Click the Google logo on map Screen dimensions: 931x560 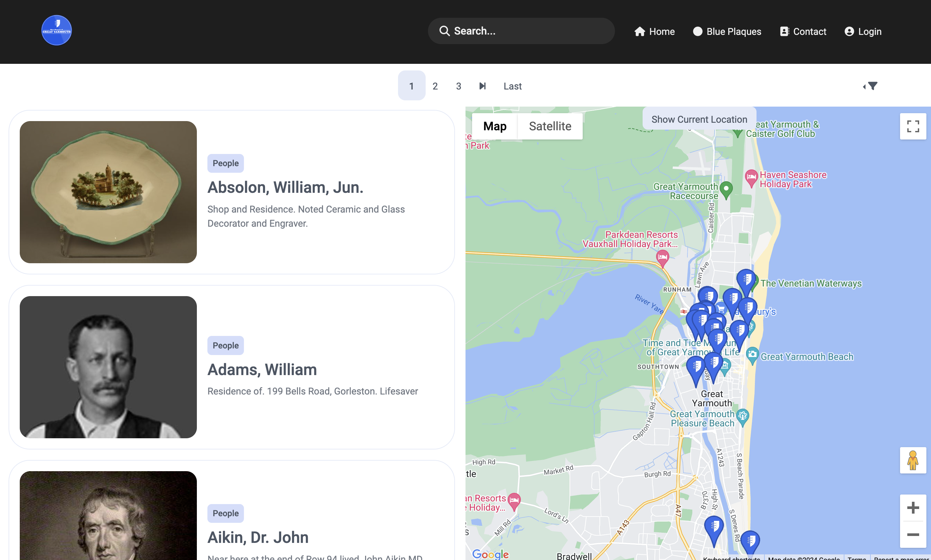(x=491, y=554)
